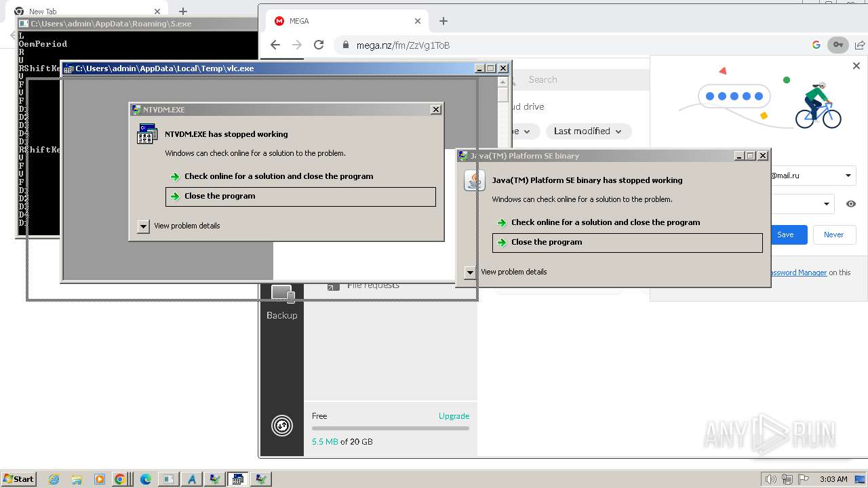The image size is (868, 488).
Task: Click the Google icon in the address bar
Action: (x=816, y=45)
